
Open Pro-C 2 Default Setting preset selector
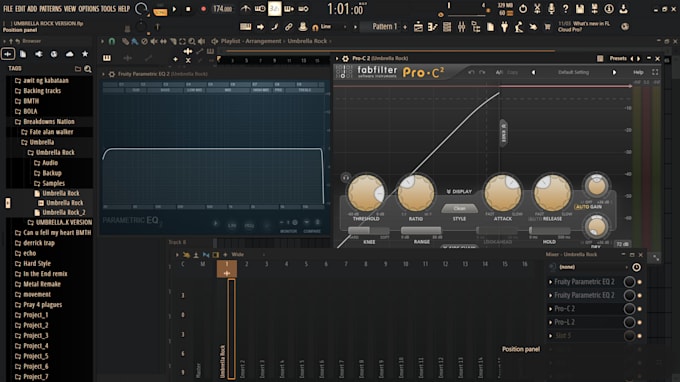(x=573, y=72)
